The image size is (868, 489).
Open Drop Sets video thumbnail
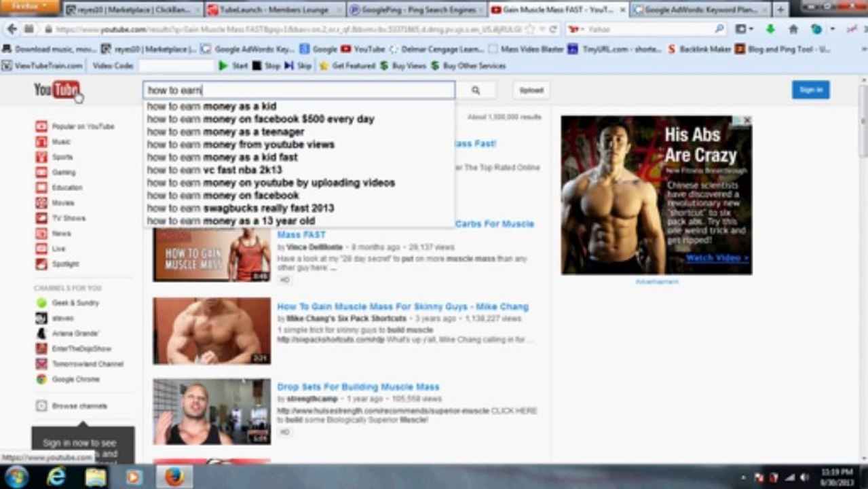tap(212, 412)
